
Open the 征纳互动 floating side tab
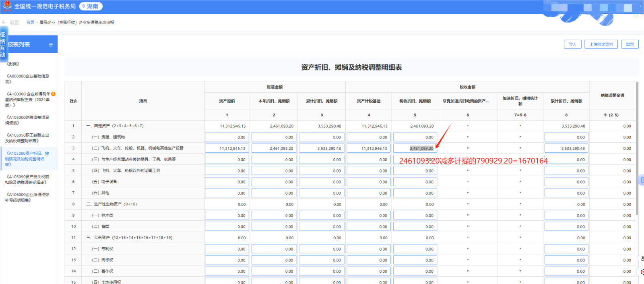(x=3, y=44)
